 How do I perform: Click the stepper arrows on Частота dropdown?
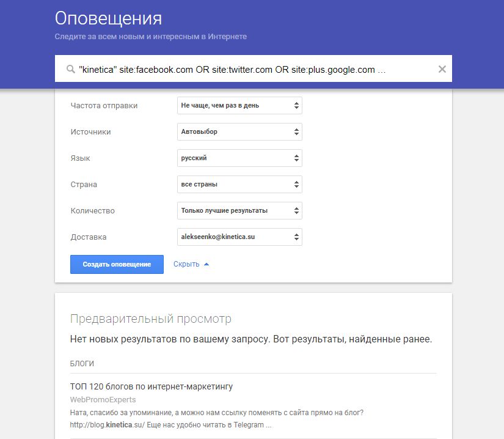296,106
